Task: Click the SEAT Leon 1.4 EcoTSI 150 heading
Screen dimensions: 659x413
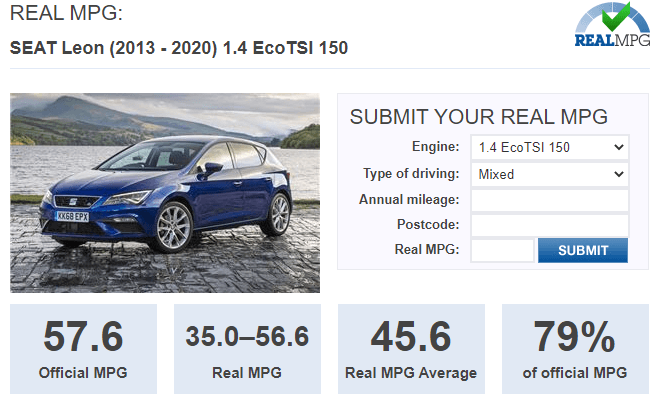Action: [x=179, y=48]
